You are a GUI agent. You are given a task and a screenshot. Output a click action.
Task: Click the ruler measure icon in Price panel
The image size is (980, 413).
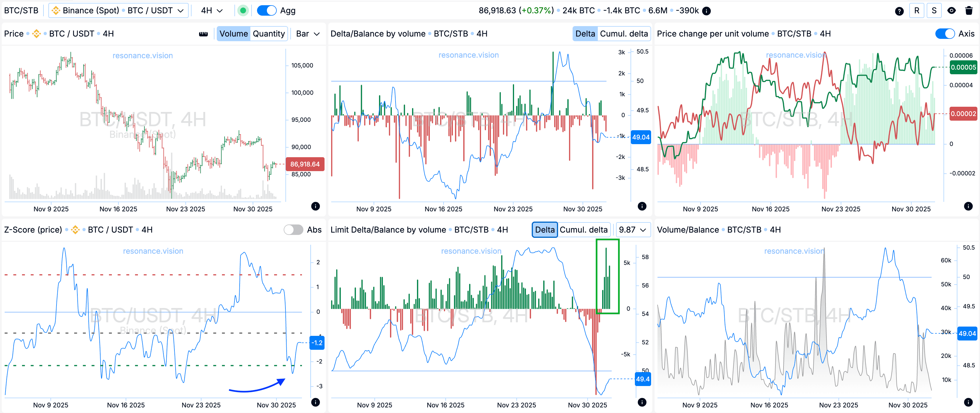(x=203, y=34)
